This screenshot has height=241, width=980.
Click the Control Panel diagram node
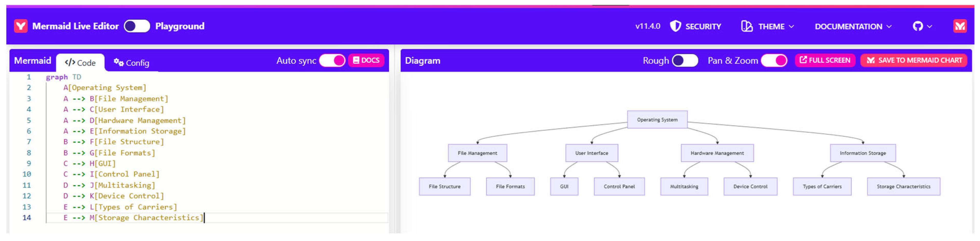click(619, 186)
